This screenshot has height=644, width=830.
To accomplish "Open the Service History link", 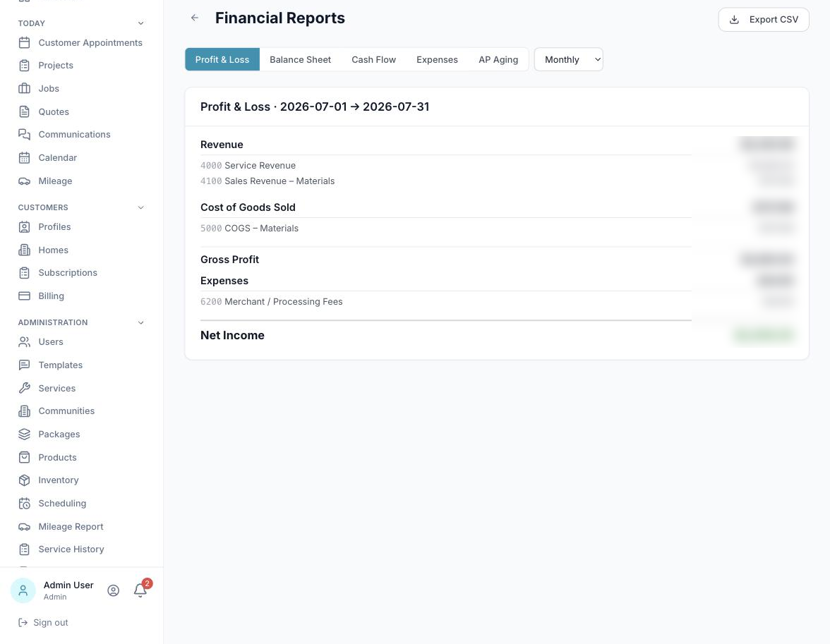I will pyautogui.click(x=71, y=549).
